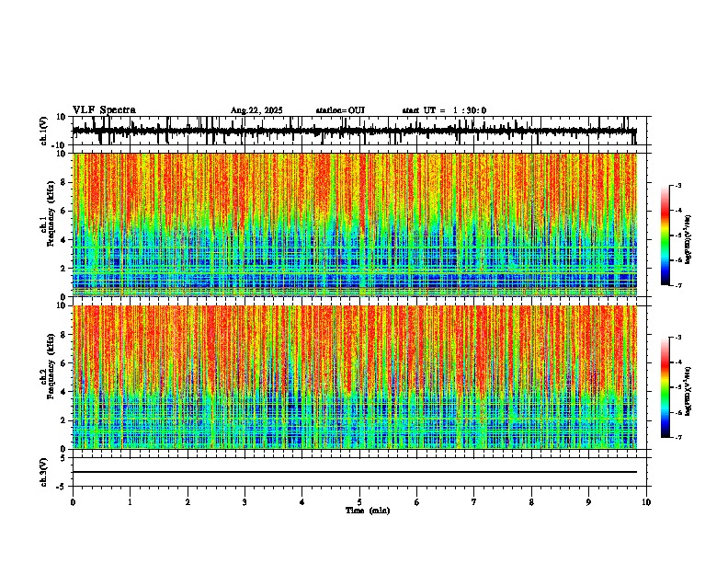The width and height of the screenshot is (728, 563).
Task: Click the "Time (min)" axis label
Action: [x=368, y=511]
